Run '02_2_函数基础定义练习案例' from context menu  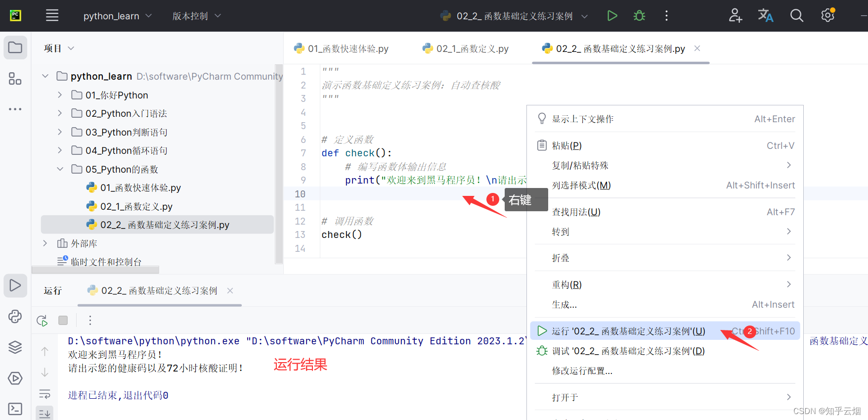tap(665, 331)
